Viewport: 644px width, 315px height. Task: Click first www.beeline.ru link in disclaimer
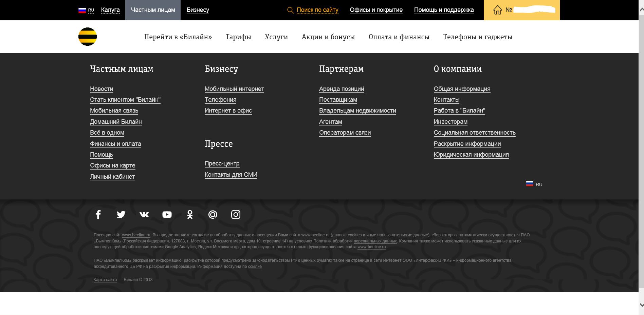[x=136, y=235]
